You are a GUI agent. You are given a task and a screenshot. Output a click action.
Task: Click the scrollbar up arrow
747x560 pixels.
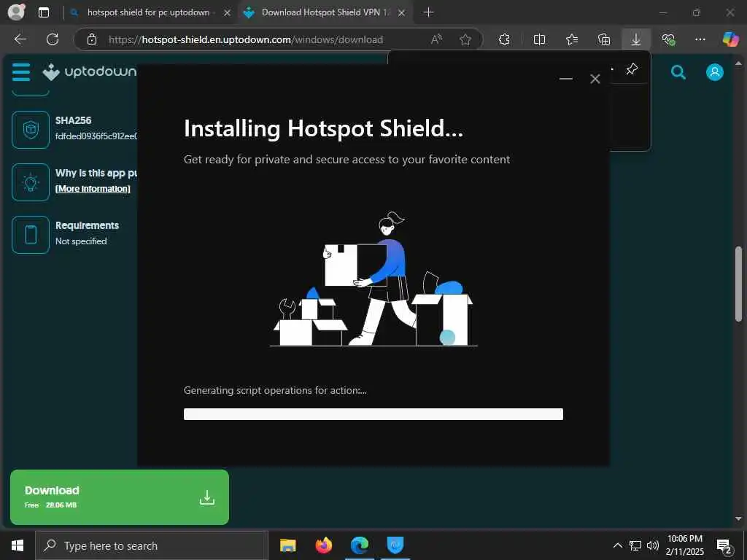tap(738, 63)
